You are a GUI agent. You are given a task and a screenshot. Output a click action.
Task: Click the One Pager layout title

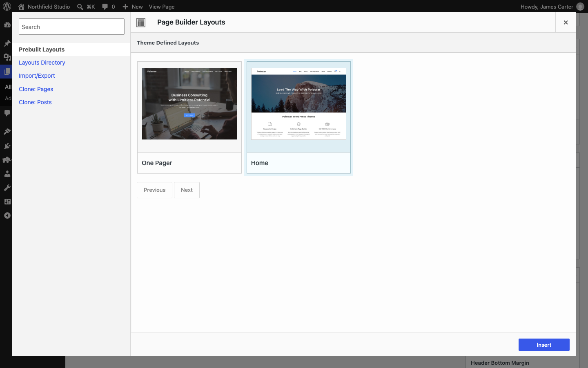[157, 163]
